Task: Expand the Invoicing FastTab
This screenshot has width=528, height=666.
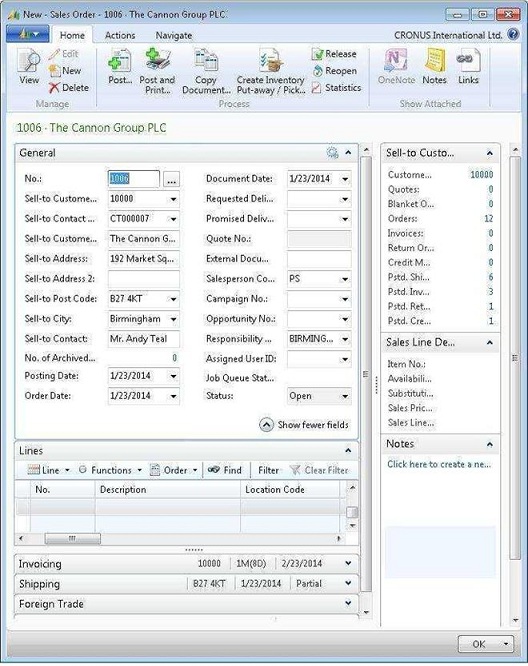Action: coord(348,563)
